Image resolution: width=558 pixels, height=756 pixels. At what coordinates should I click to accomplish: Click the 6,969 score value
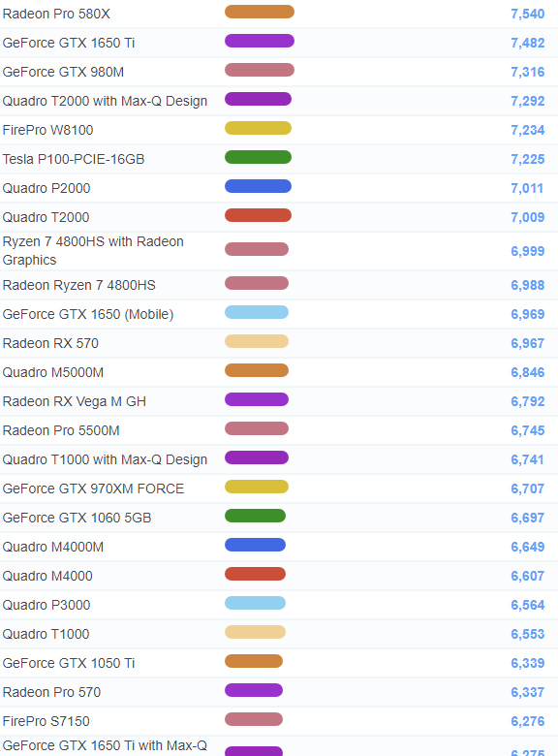[528, 314]
